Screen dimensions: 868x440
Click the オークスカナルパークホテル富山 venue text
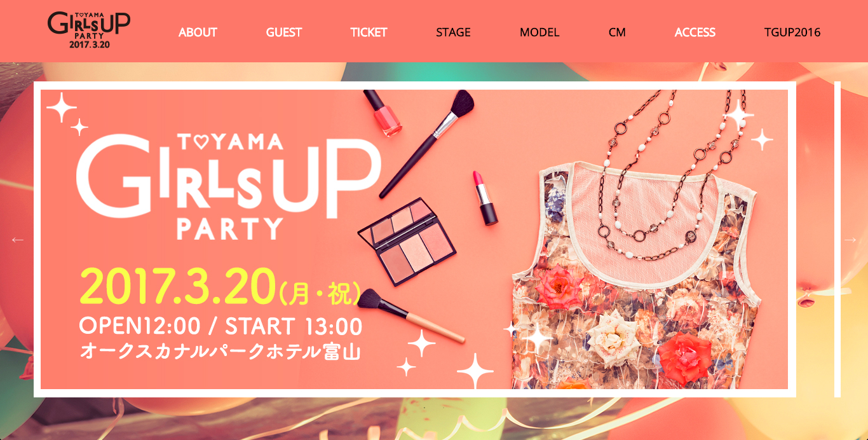point(220,352)
